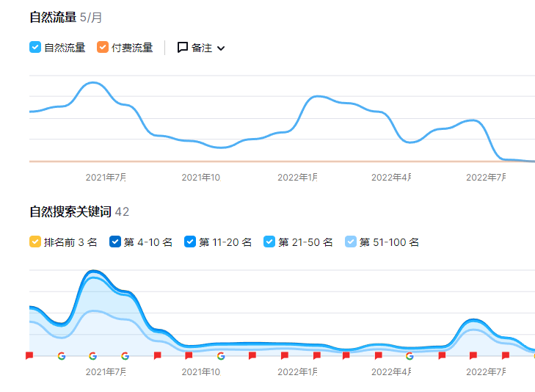This screenshot has height=392, width=535.
Task: Click the last full red flag after 2022年7月
Action: pyautogui.click(x=506, y=356)
